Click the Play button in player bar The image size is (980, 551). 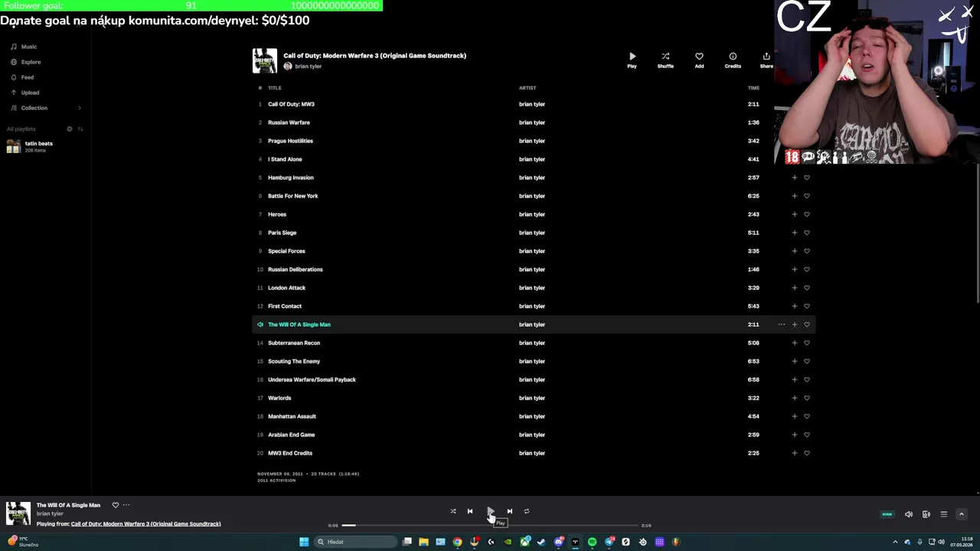(x=490, y=511)
